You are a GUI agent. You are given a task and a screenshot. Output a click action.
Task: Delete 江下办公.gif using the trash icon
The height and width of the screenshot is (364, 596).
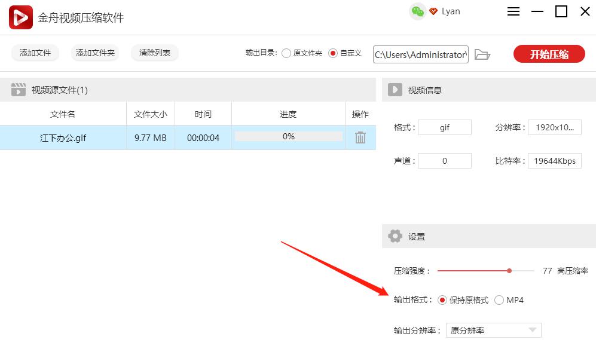(358, 137)
